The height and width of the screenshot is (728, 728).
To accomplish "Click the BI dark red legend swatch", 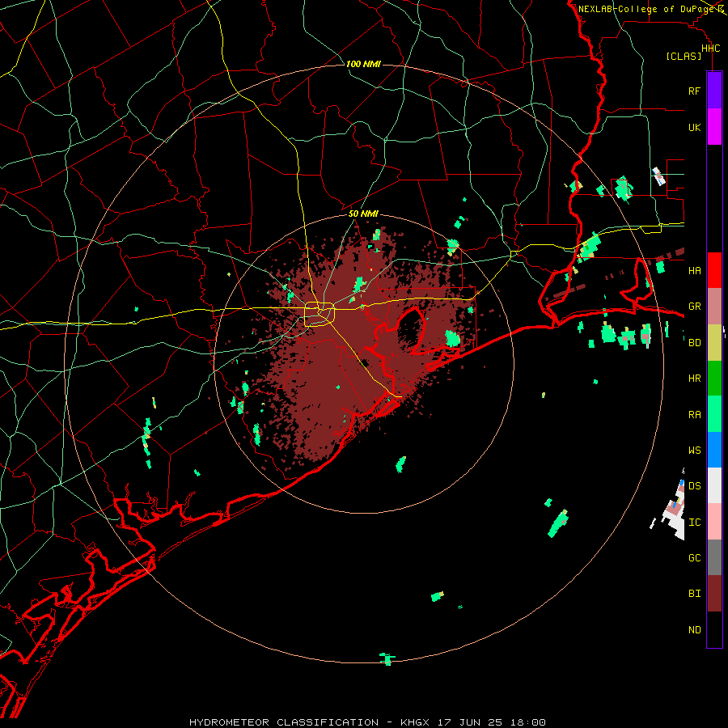I will 714,594.
